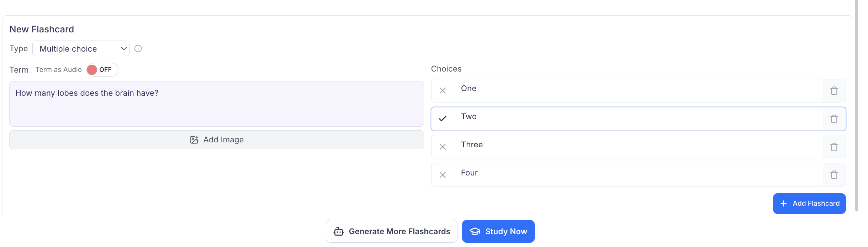868x247 pixels.
Task: Click the info icon beside Type
Action: coord(138,48)
